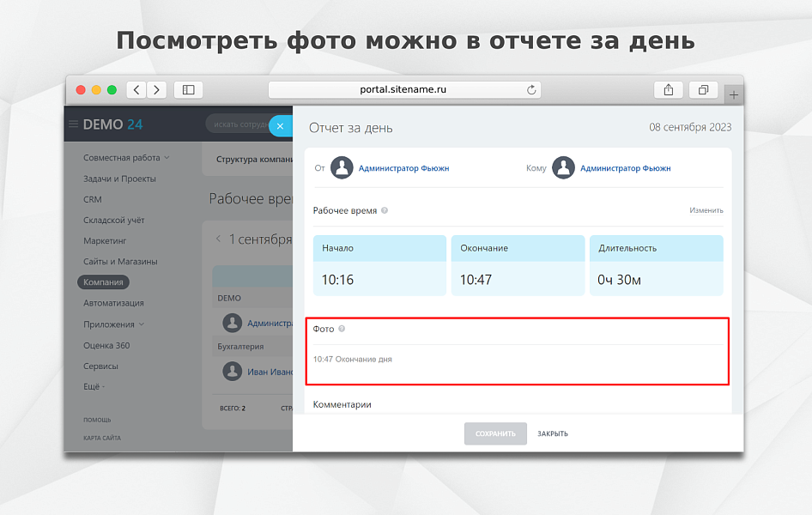The height and width of the screenshot is (515, 812).
Task: Click the Отчет за день title
Action: point(350,128)
